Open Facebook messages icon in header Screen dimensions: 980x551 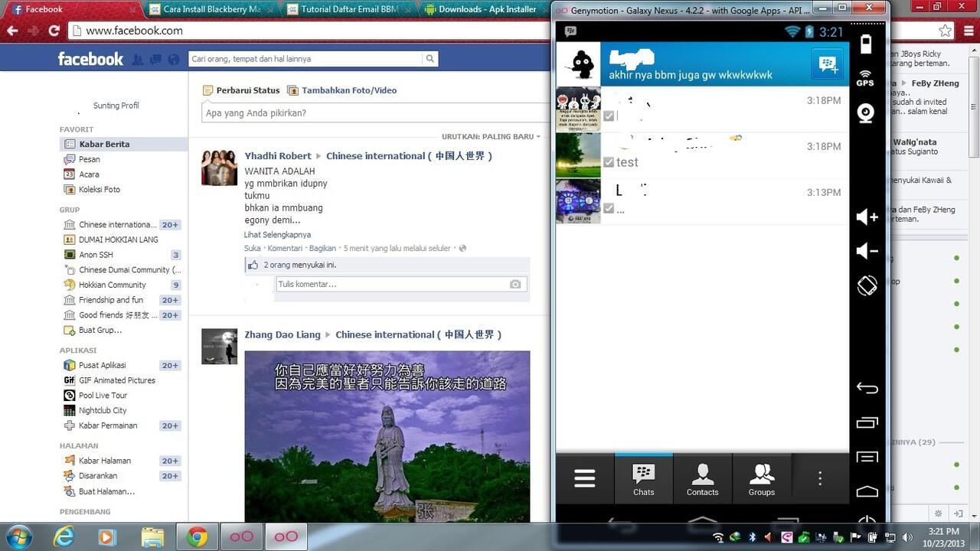[x=155, y=59]
